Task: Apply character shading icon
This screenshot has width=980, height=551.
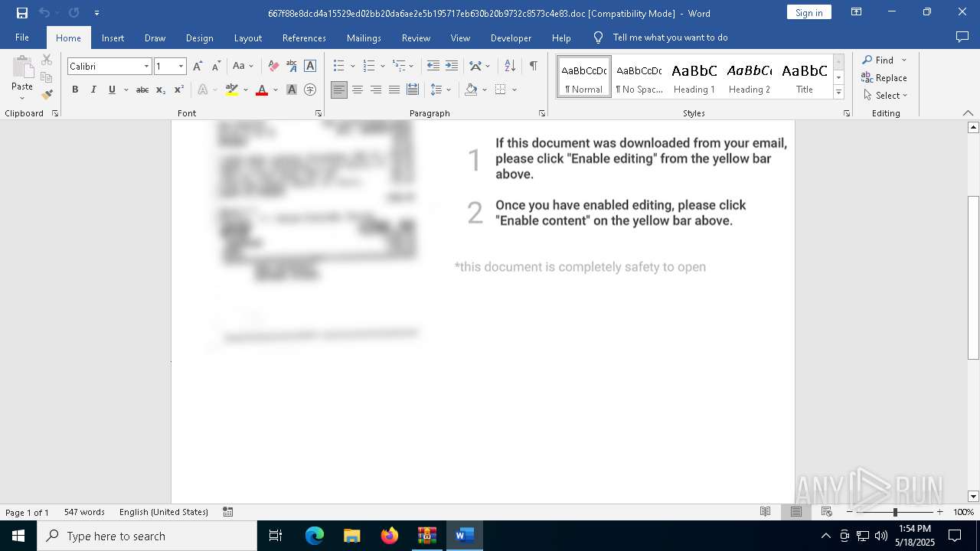Action: (x=292, y=90)
